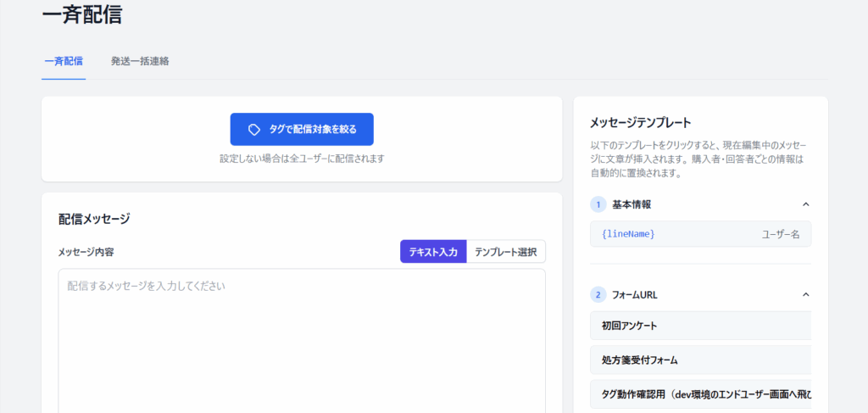Switch message mode to テキスト入力
The image size is (868, 413).
(433, 252)
